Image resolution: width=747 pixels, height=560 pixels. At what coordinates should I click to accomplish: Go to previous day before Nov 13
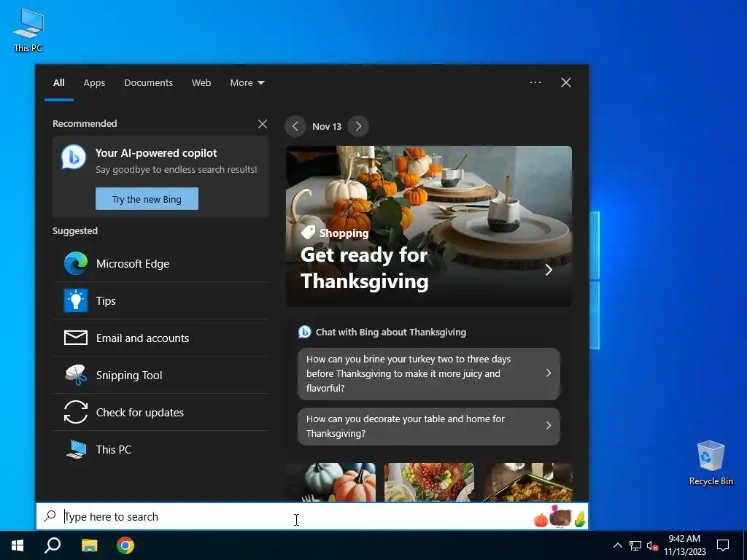(295, 126)
